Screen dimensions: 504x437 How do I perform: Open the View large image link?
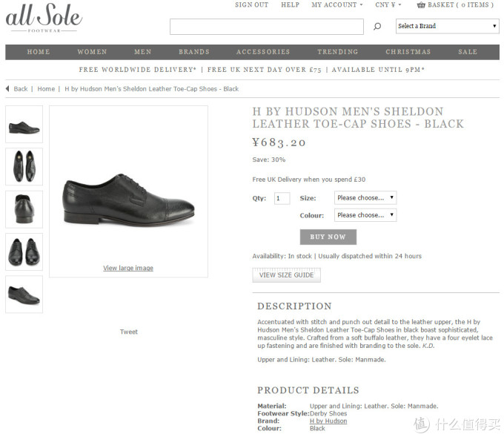pos(128,268)
